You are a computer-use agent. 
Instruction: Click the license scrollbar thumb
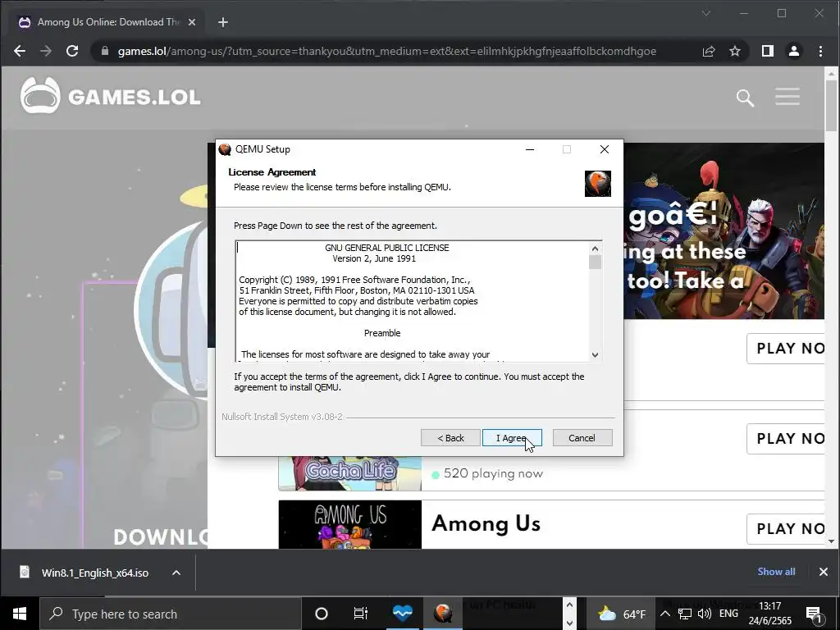pos(595,262)
